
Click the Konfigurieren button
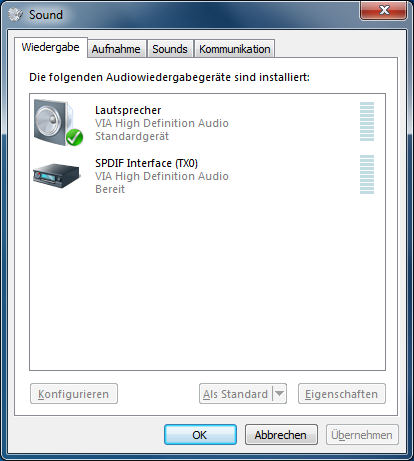(74, 394)
